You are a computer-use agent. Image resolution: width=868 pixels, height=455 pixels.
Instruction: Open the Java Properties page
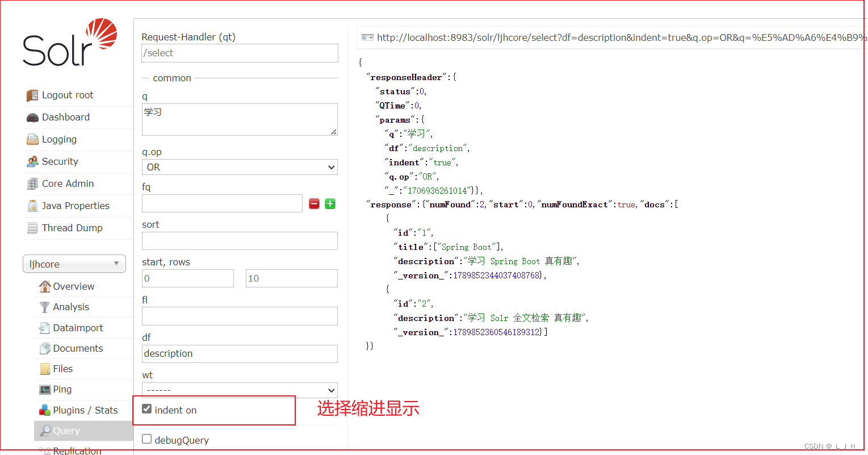(76, 206)
